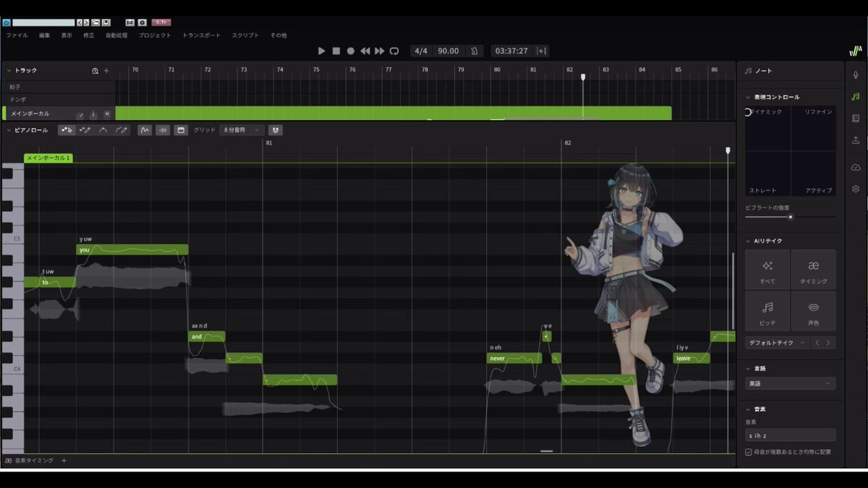Open the その他 menu

278,35
